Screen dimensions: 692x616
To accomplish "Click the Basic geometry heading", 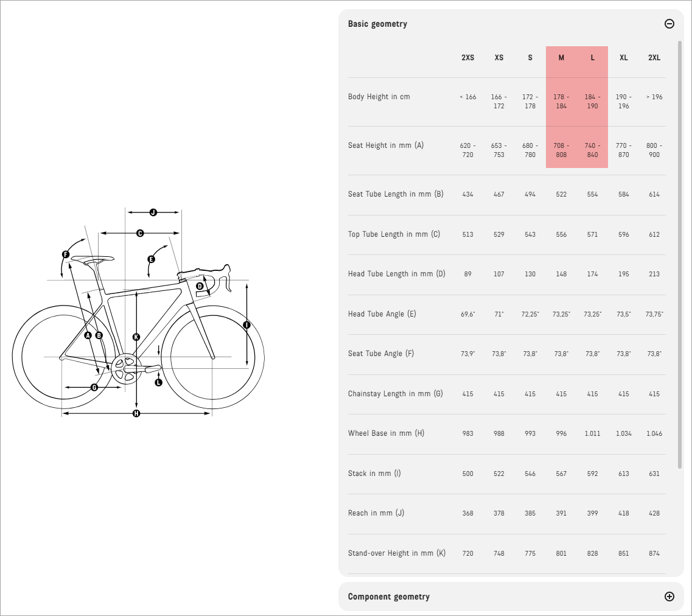I will [x=377, y=24].
